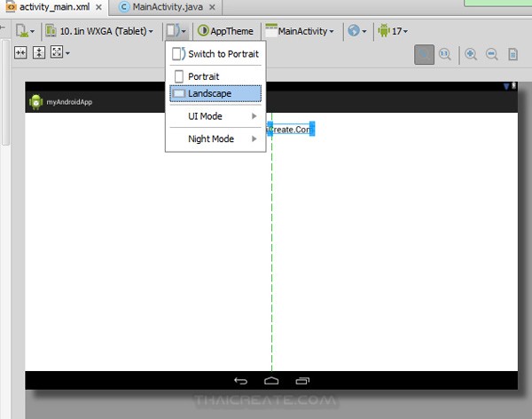Viewport: 532px width, 419px height.
Task: Click the actual size 1:1 zoom icon
Action: [x=445, y=54]
